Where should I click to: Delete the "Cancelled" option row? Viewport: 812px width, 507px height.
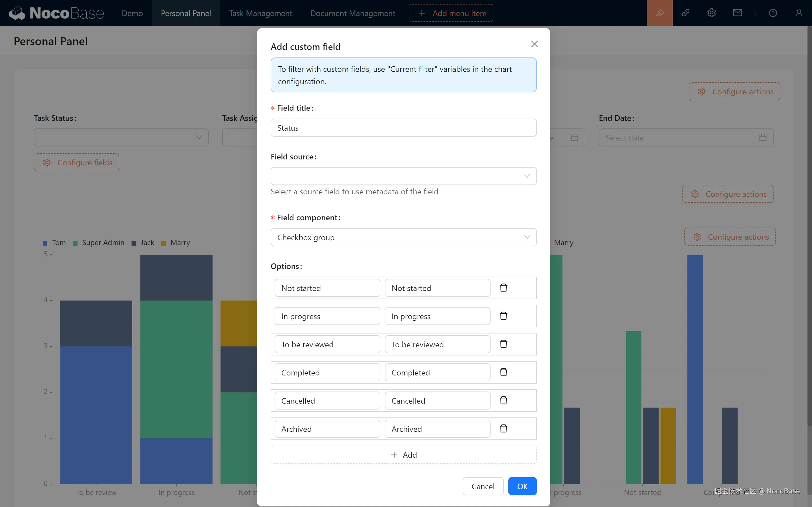point(503,400)
